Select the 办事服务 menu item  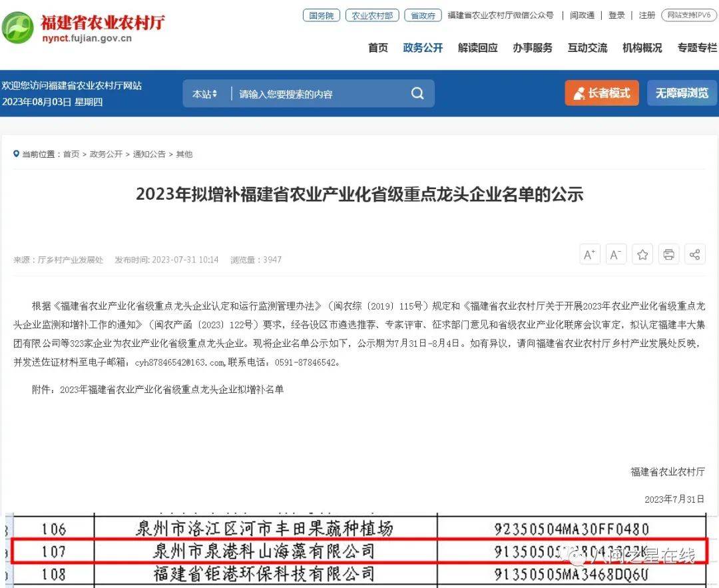[x=532, y=48]
